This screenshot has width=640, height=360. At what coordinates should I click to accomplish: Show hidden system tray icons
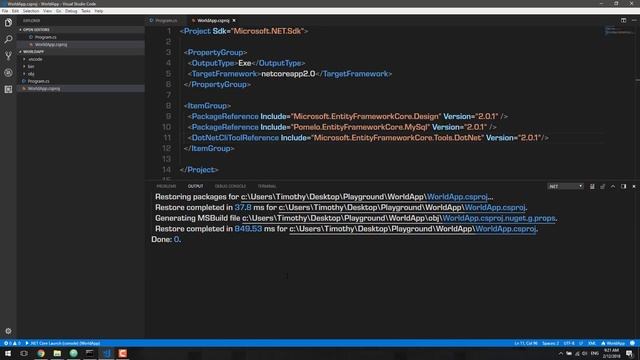(560, 353)
